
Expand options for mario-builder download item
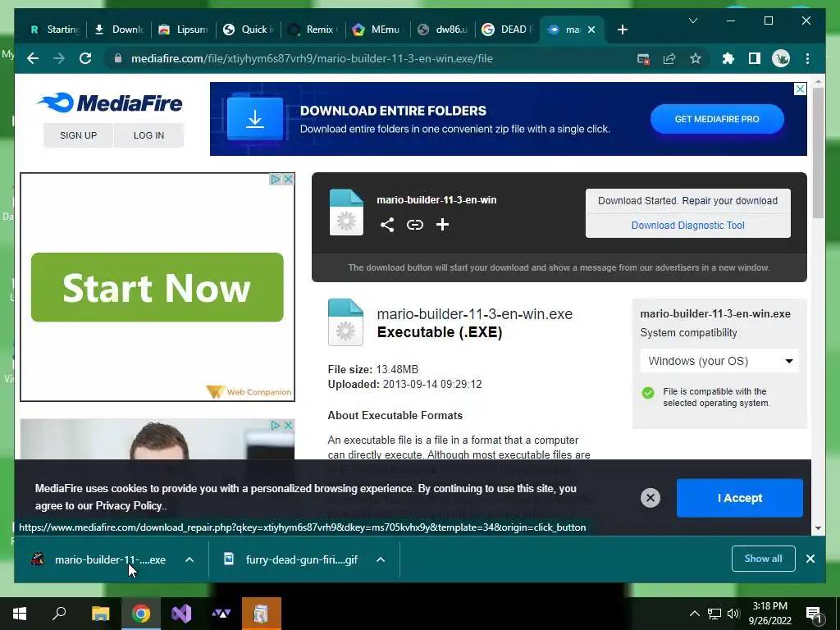coord(189,559)
